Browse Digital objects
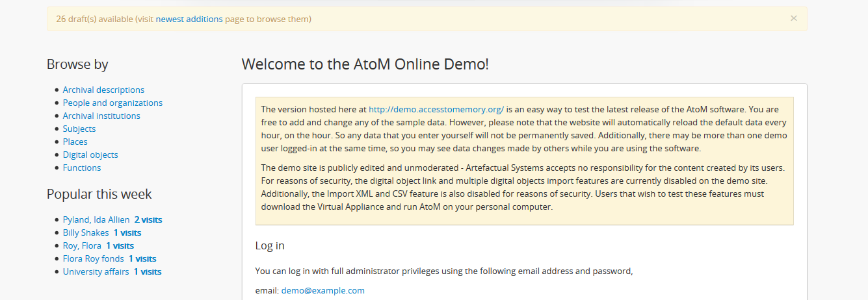 pos(90,155)
